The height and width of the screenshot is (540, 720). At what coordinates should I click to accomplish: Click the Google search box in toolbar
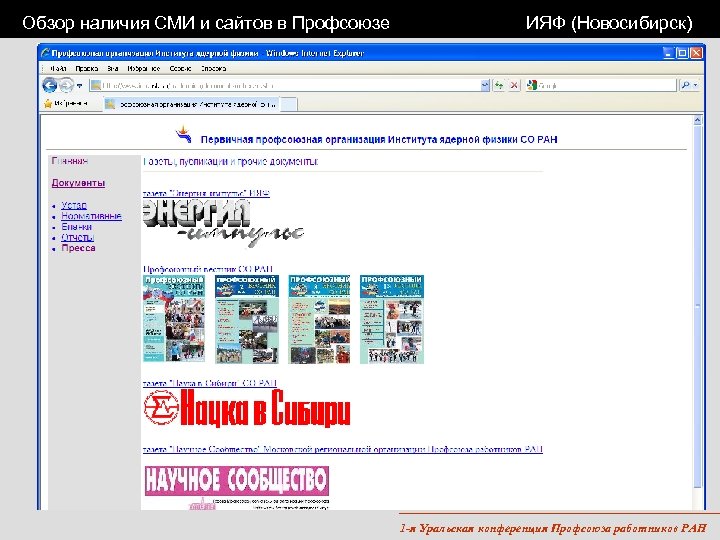(601, 85)
